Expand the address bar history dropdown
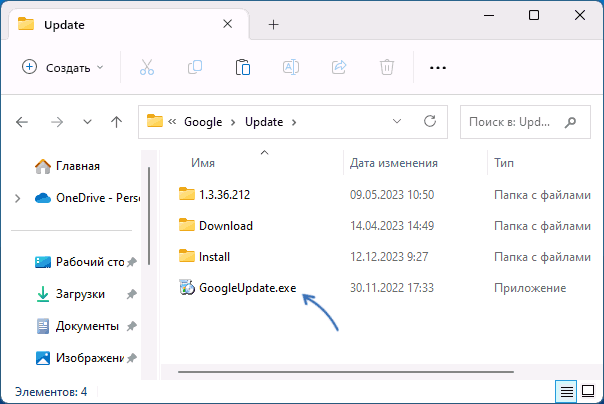 pos(397,122)
